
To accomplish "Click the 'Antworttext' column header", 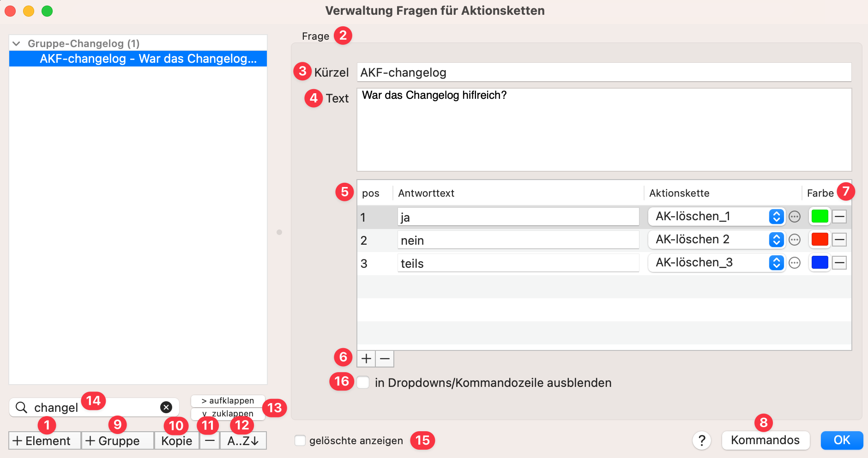I will pos(426,193).
